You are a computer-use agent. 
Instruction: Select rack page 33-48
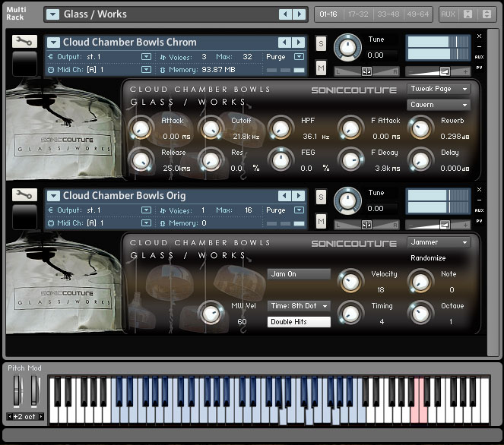(x=388, y=14)
